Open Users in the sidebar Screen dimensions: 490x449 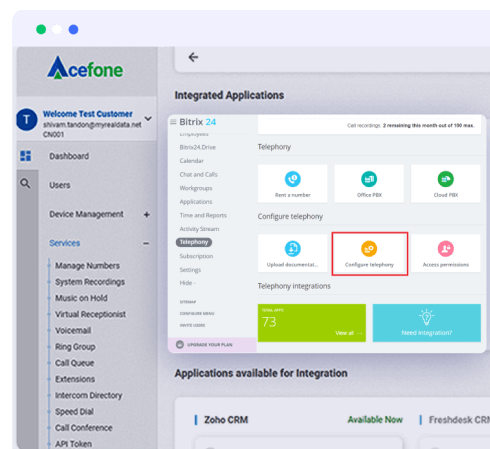click(x=60, y=185)
